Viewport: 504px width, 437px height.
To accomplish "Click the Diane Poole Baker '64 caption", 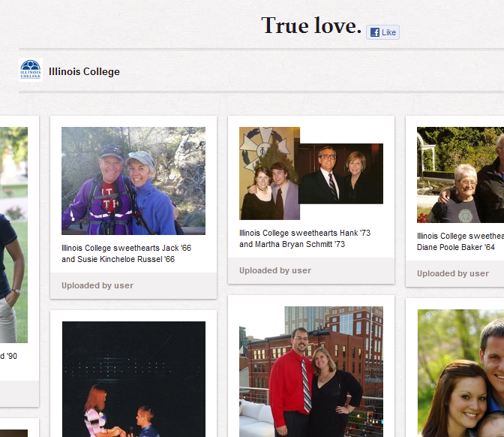I will click(x=460, y=241).
